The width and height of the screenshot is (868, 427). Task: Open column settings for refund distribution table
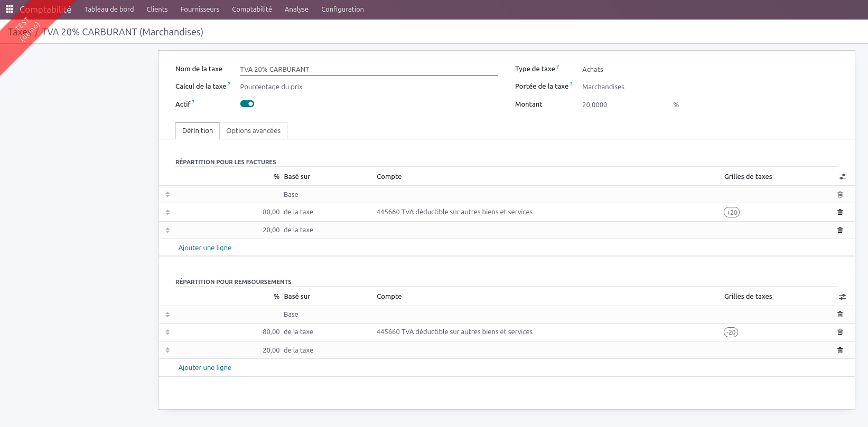(x=842, y=297)
